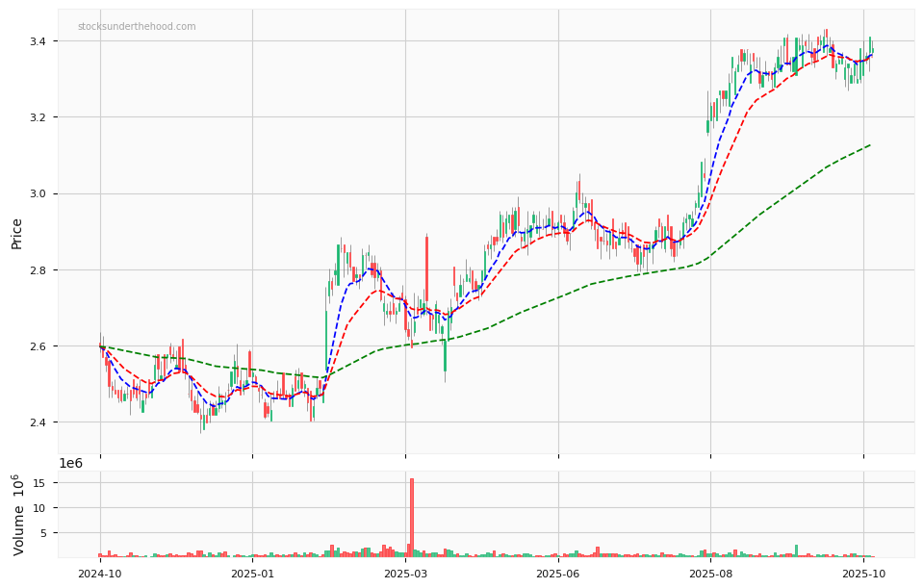923x588 pixels.
Task: Select the 2025-03 date axis label
Action: pyautogui.click(x=404, y=574)
